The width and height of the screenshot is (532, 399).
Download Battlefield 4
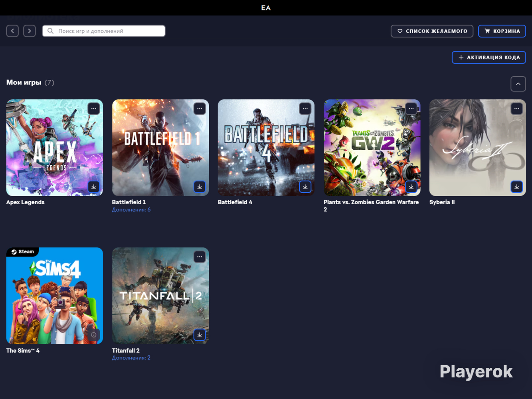305,187
